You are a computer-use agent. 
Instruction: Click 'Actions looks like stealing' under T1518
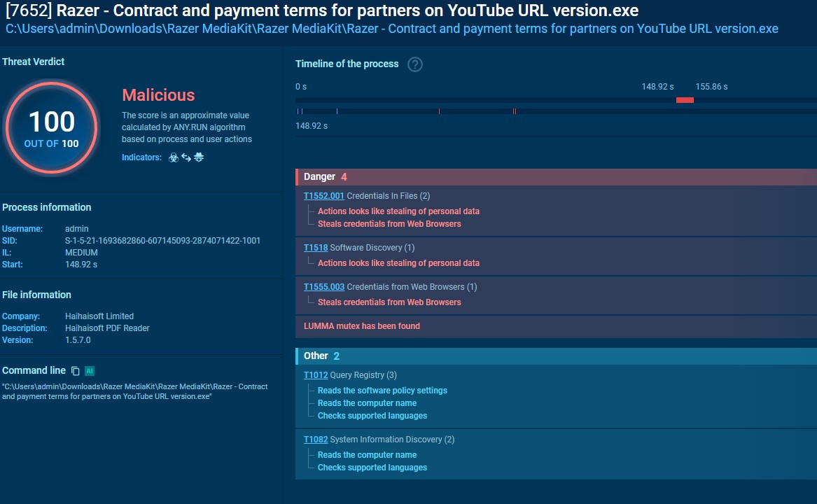coord(398,263)
